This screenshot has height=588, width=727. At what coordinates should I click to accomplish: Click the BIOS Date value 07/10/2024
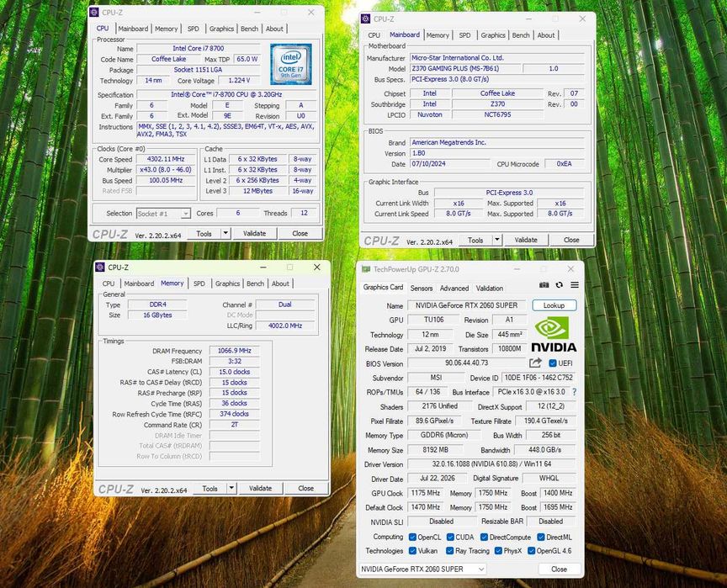point(449,163)
